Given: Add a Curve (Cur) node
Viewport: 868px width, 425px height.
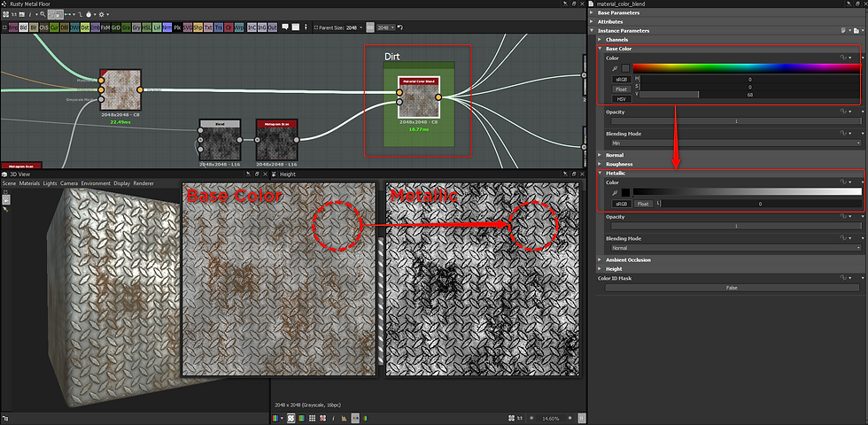Looking at the screenshot, I should [x=54, y=27].
